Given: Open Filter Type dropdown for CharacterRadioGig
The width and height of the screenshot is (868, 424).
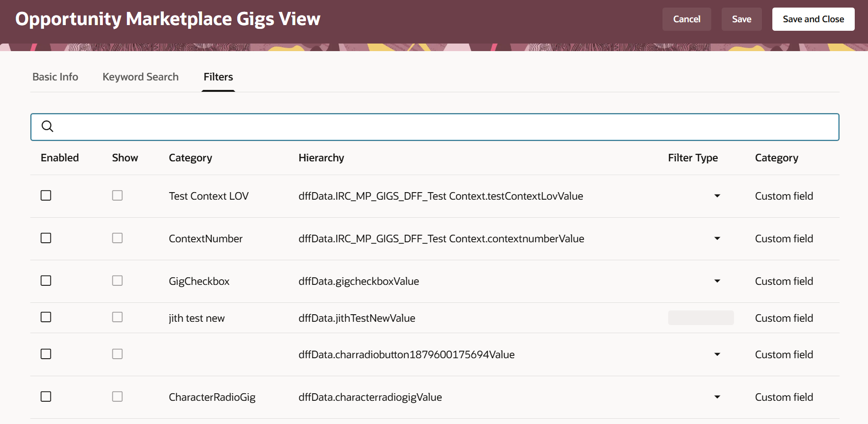Looking at the screenshot, I should click(x=717, y=397).
